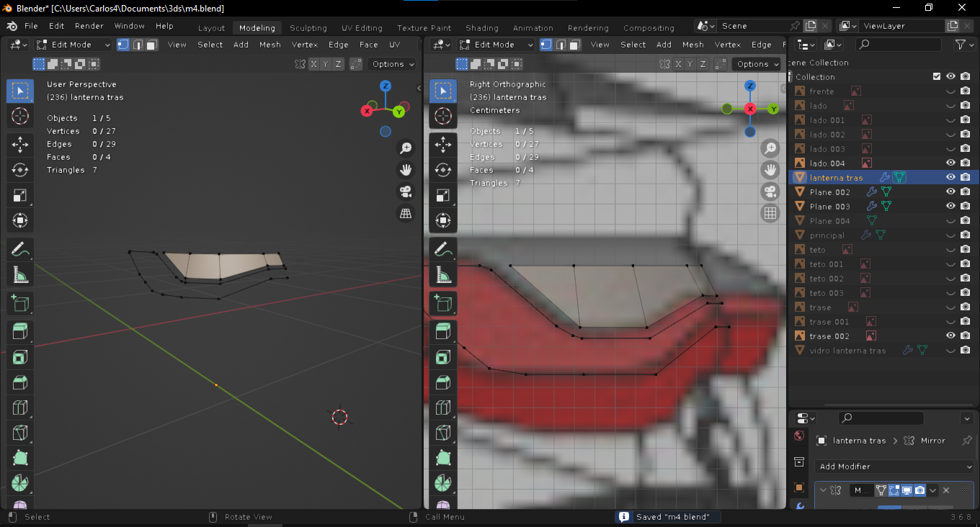Click the Zoom view icon in left viewport

click(406, 148)
